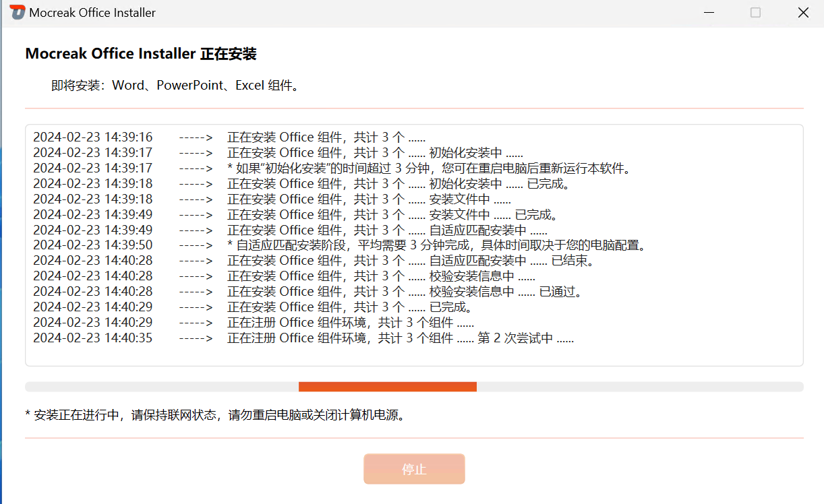824x504 pixels.
Task: Select log line '安装文件中 ...... 已完成。'
Action: (x=297, y=215)
